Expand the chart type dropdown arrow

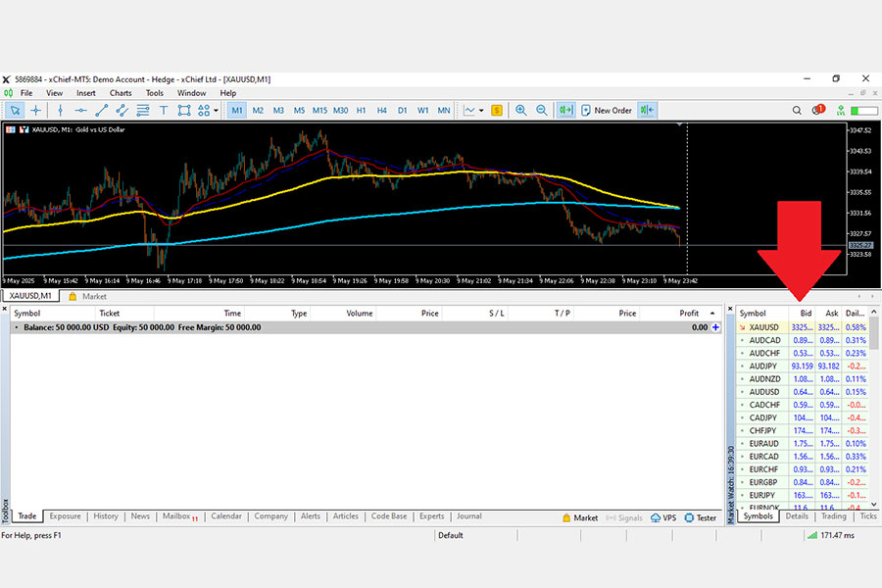coord(481,111)
